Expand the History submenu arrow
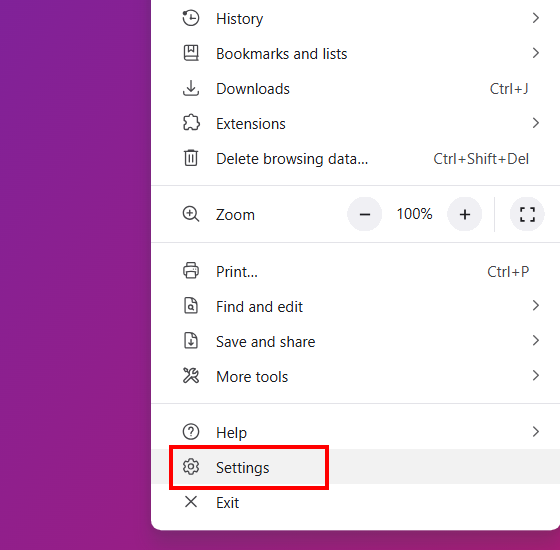The image size is (560, 550). tap(535, 18)
